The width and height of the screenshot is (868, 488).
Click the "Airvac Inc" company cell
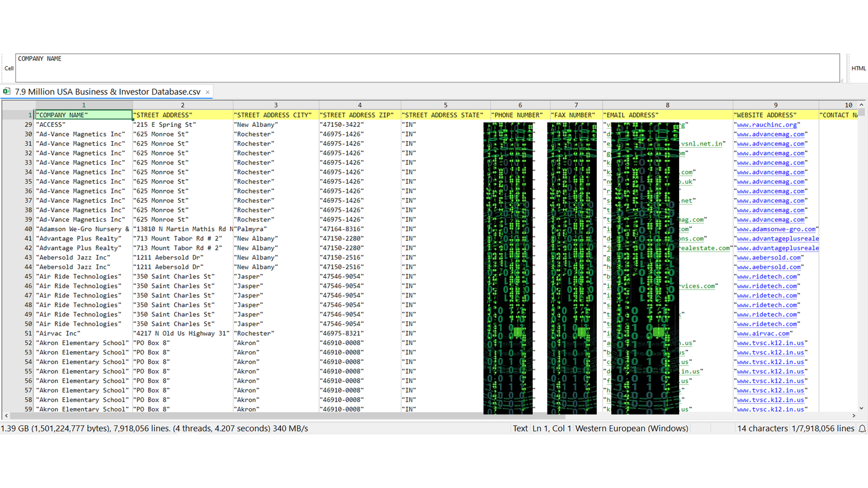click(84, 333)
